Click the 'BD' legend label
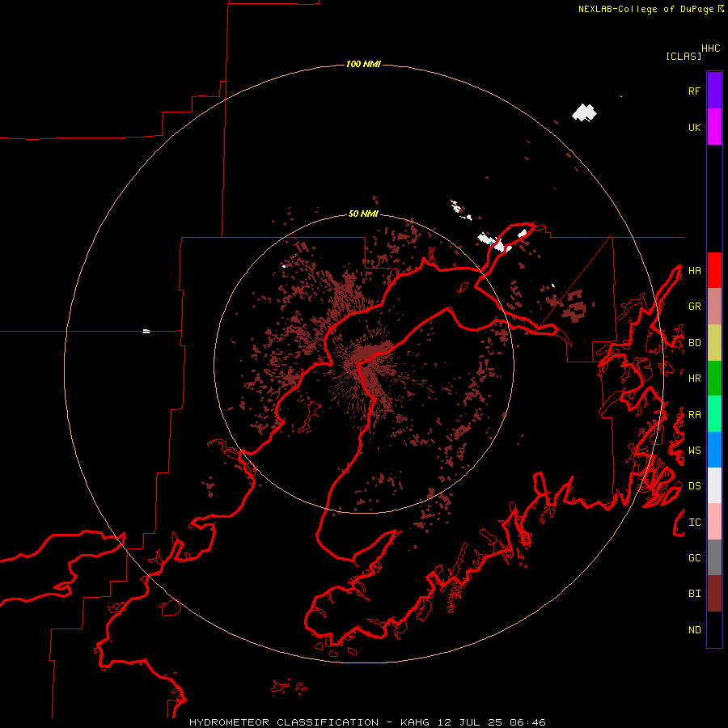Screen dimensions: 728x728 [x=694, y=342]
